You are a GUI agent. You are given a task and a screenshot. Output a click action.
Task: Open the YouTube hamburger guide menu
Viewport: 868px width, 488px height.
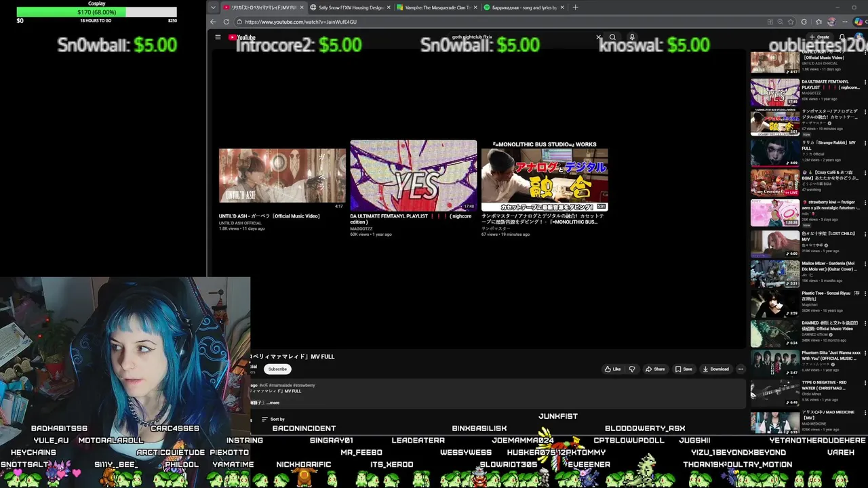218,37
